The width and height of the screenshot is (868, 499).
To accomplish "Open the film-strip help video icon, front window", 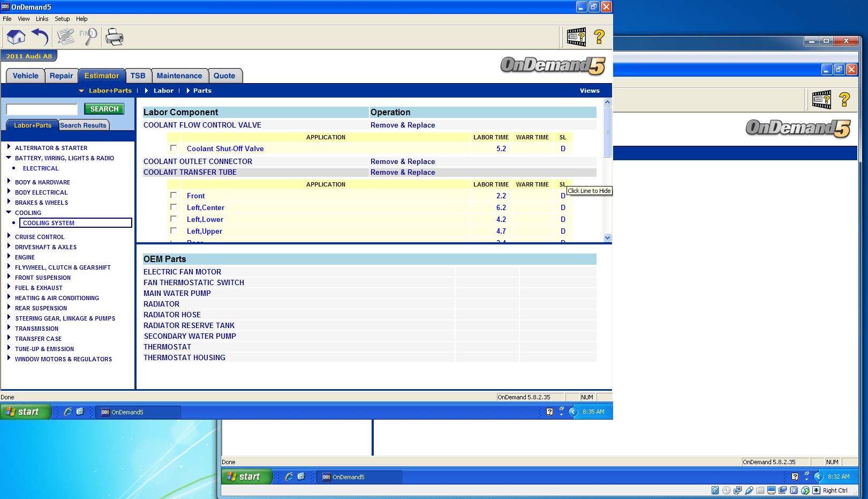I will point(577,37).
